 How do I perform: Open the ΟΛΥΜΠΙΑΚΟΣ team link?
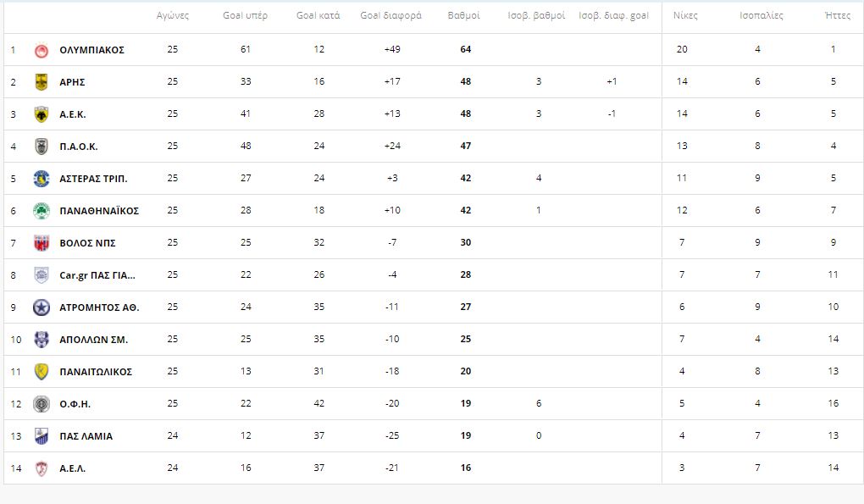click(92, 50)
